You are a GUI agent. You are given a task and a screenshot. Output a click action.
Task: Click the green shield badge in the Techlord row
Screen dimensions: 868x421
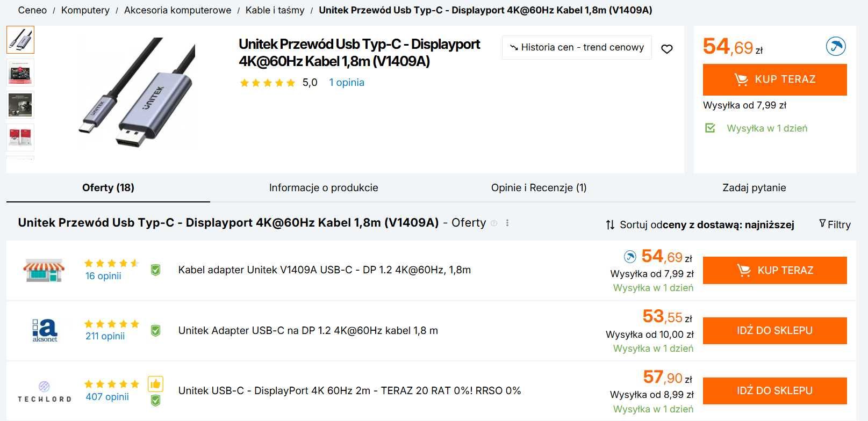(x=155, y=400)
